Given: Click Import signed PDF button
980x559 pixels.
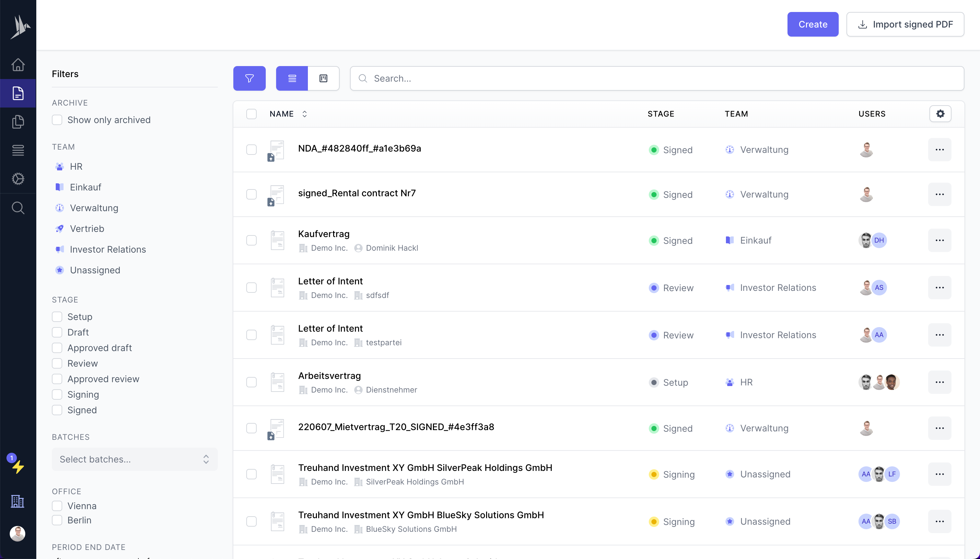Looking at the screenshot, I should coord(905,24).
